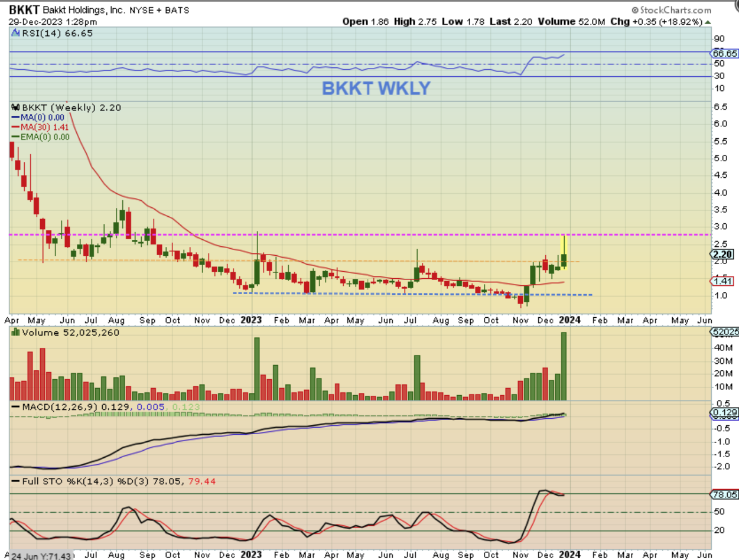Click the 4.0 price axis label
739x560 pixels.
[720, 193]
